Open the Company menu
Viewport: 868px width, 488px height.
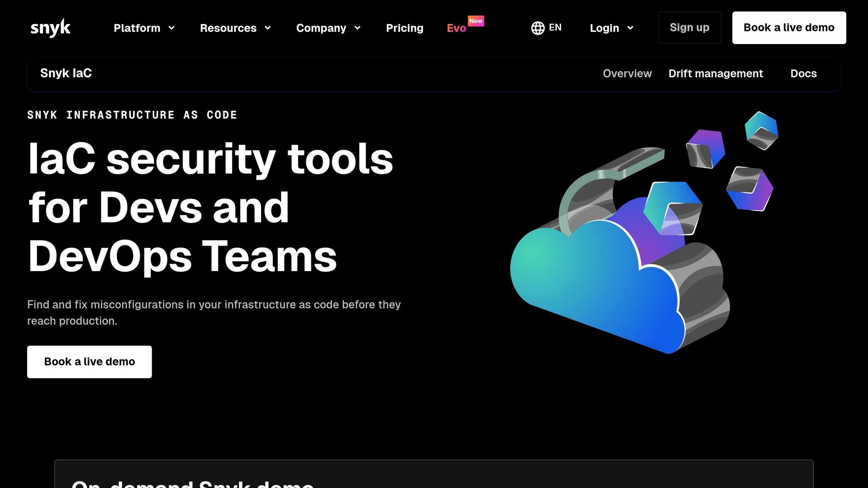321,28
